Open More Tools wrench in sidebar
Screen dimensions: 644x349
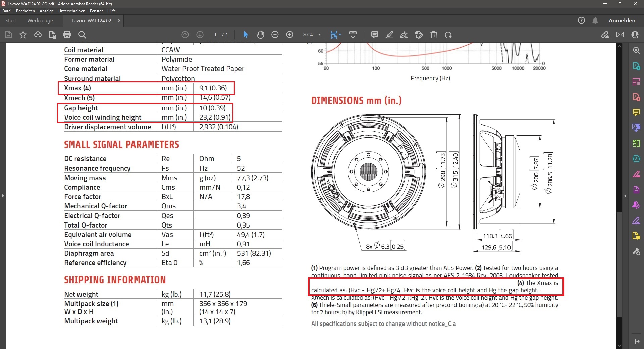point(636,251)
